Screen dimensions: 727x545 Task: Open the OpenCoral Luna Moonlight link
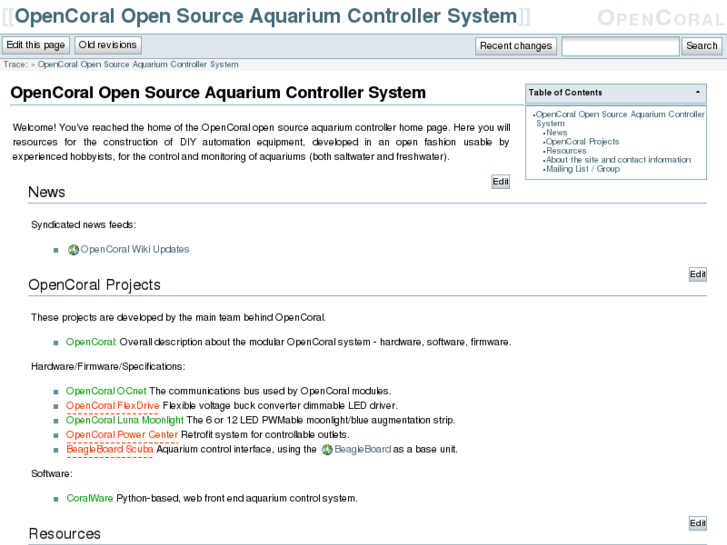point(125,421)
